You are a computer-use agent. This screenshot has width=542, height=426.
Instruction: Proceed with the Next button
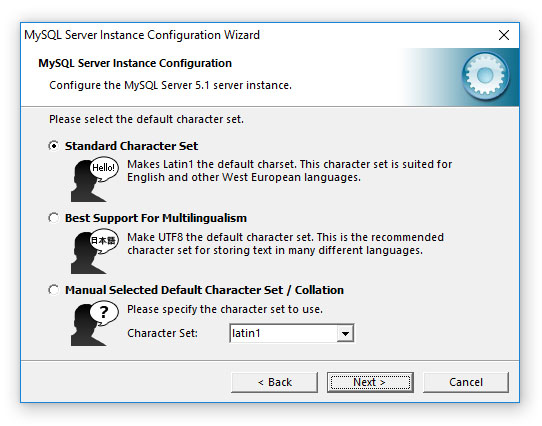pyautogui.click(x=370, y=382)
